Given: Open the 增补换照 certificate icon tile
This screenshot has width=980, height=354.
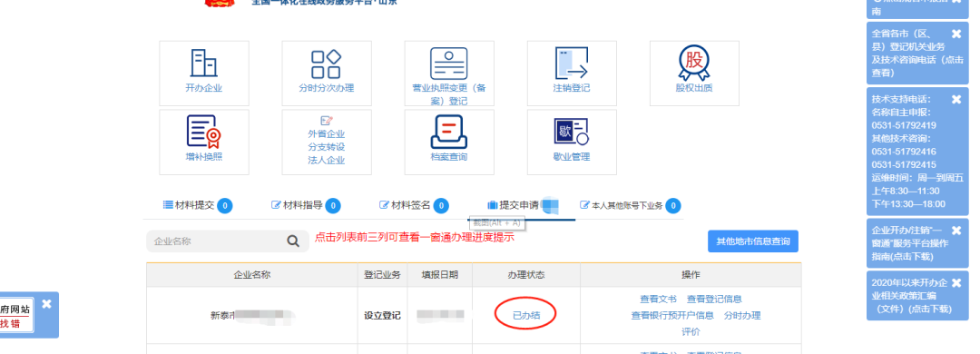Looking at the screenshot, I should coord(204,142).
